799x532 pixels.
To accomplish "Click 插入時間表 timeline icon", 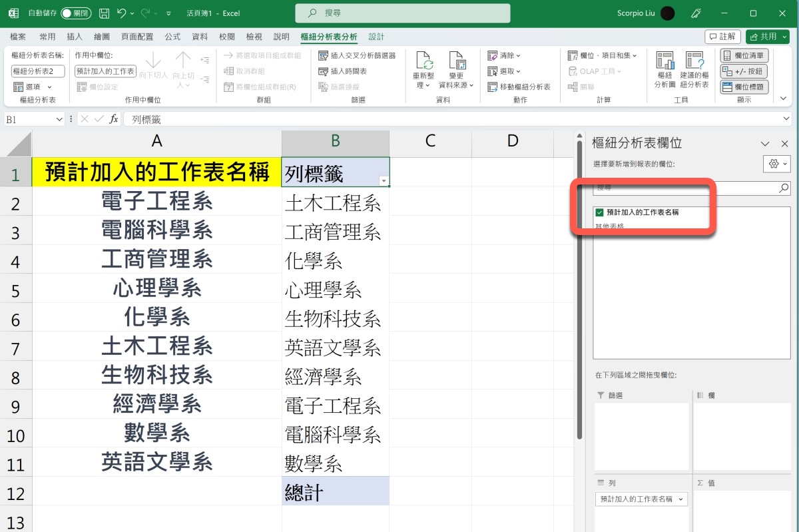I will pos(324,71).
